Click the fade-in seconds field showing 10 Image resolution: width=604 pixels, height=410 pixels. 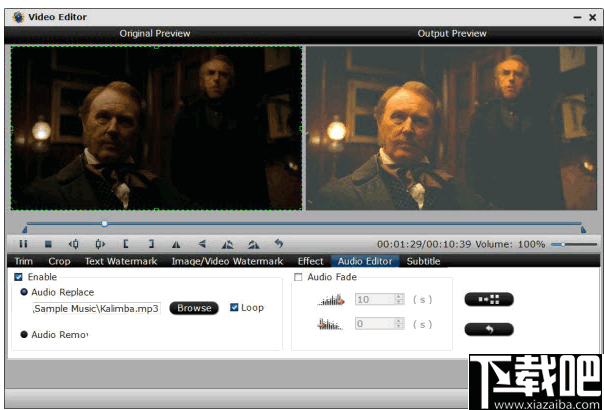tap(379, 299)
